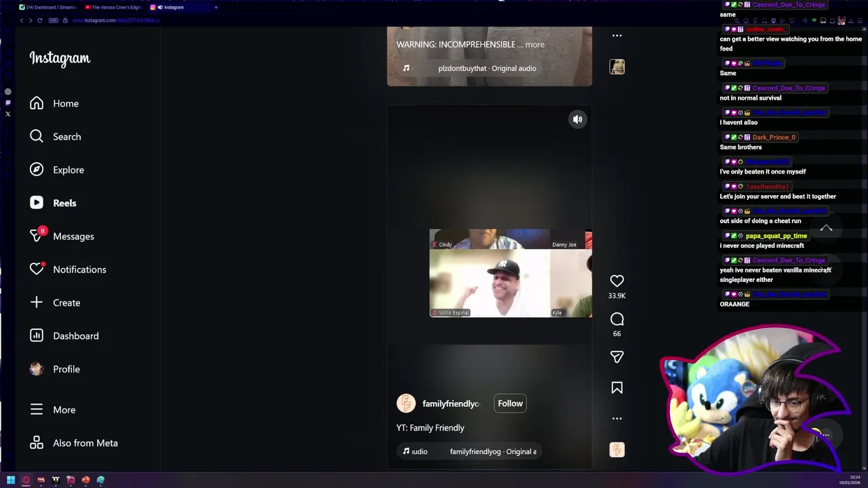The width and height of the screenshot is (868, 488).
Task: Open familyfriendlyog Original audio link
Action: point(493,451)
